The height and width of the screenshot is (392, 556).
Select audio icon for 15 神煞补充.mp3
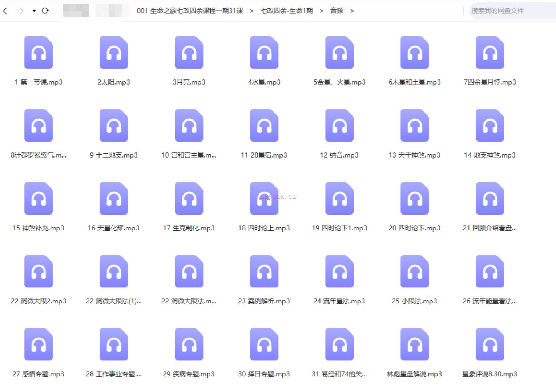click(x=39, y=198)
